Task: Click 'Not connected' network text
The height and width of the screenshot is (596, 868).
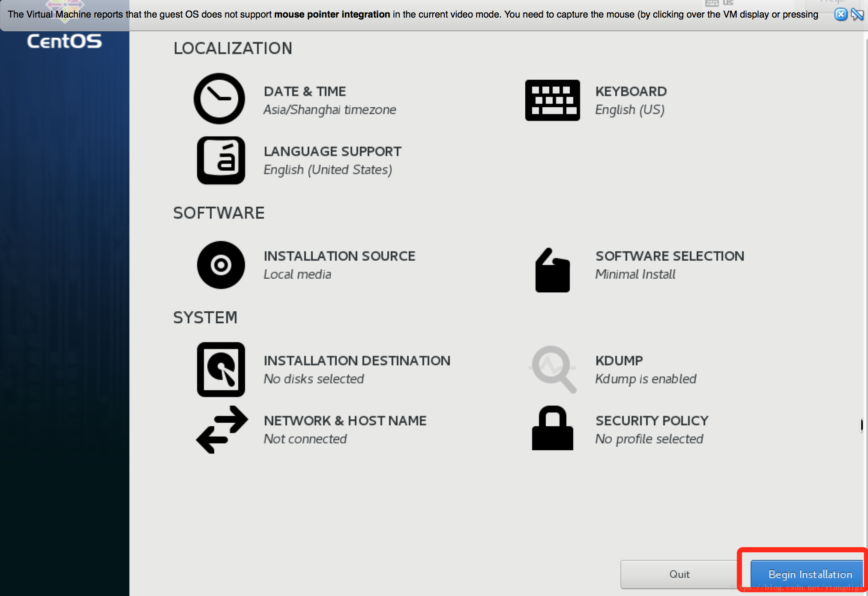Action: pyautogui.click(x=305, y=439)
